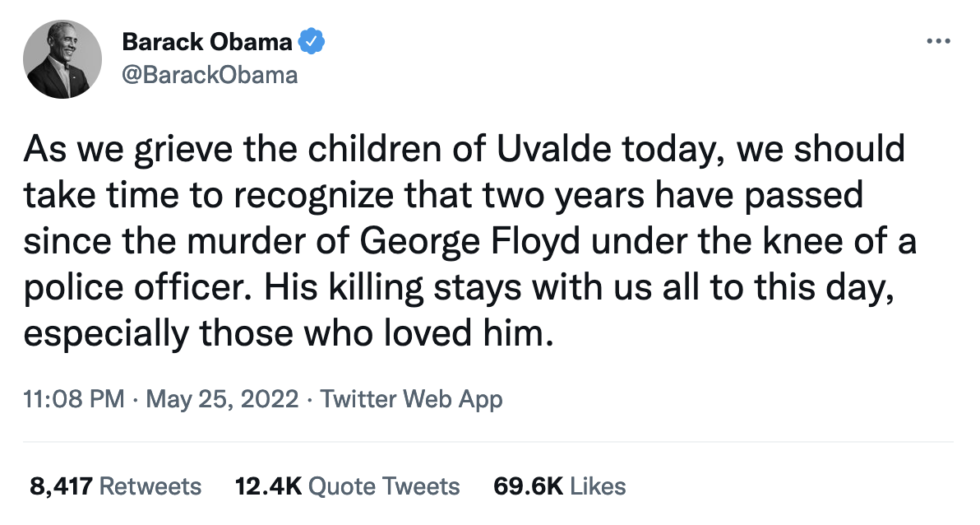Show who gave the 69.6K Likes
980x525 pixels.
tap(559, 486)
